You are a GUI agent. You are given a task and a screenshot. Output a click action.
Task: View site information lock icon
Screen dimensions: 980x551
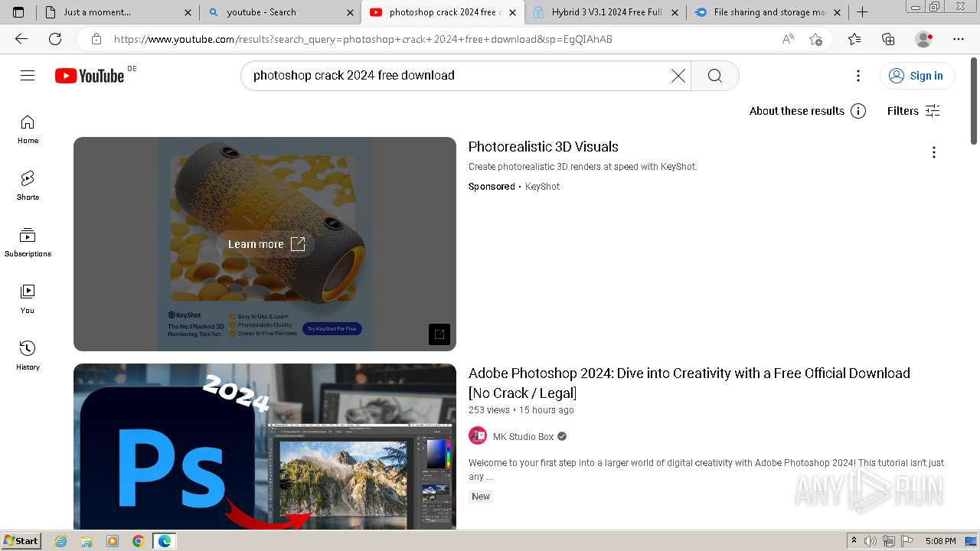point(96,39)
